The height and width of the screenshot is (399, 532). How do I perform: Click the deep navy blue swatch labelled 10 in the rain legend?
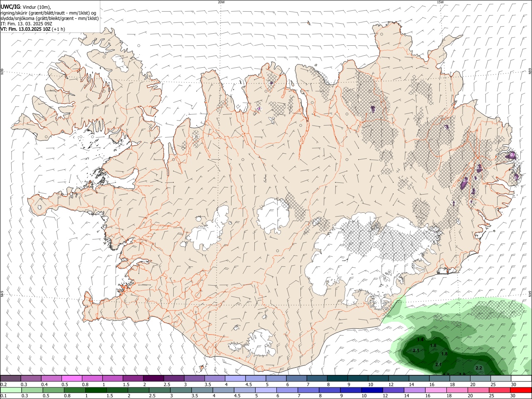(x=371, y=390)
